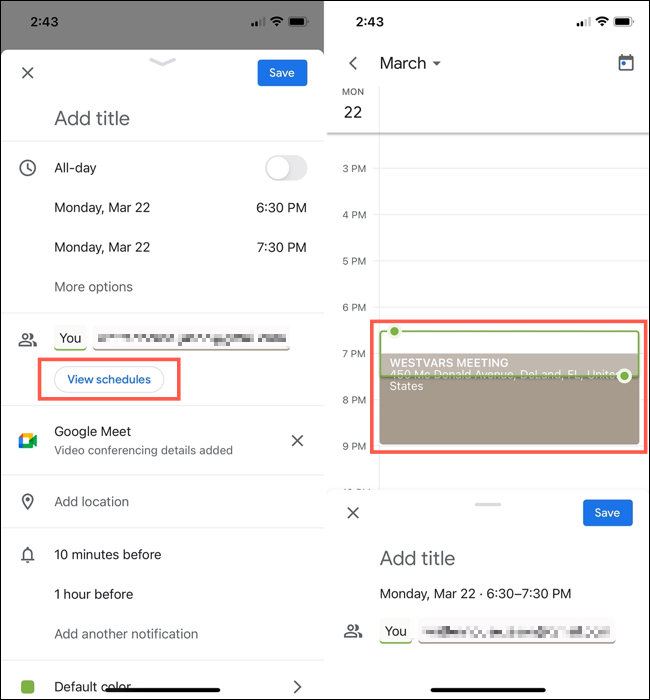The image size is (650, 700).
Task: Save the event in the left editor
Action: 282,73
